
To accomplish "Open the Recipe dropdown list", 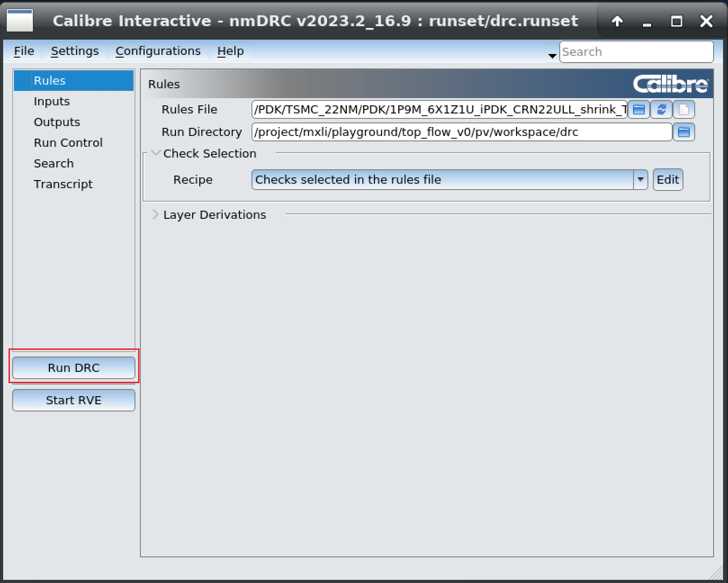I will [x=640, y=180].
